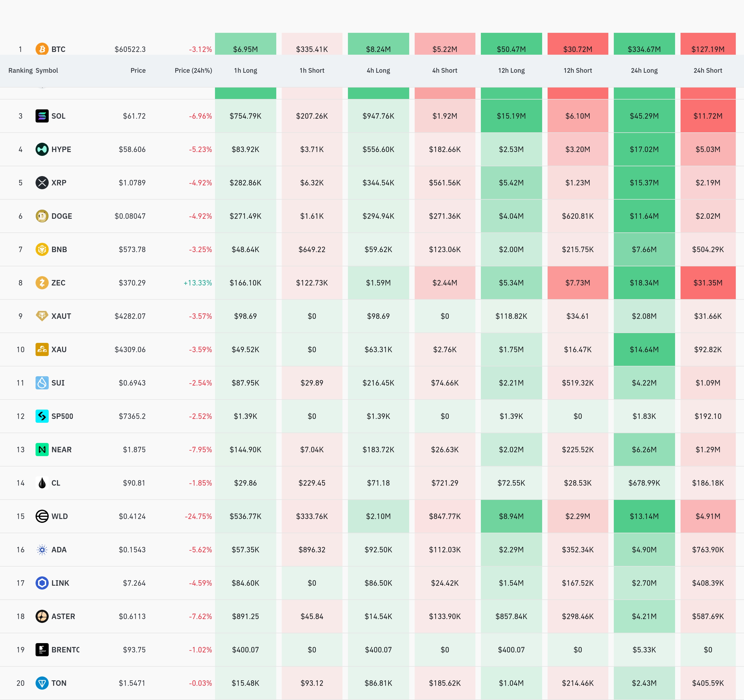This screenshot has height=700, width=744.
Task: Click SOL 24h Short cell $11.72M
Action: coord(708,116)
